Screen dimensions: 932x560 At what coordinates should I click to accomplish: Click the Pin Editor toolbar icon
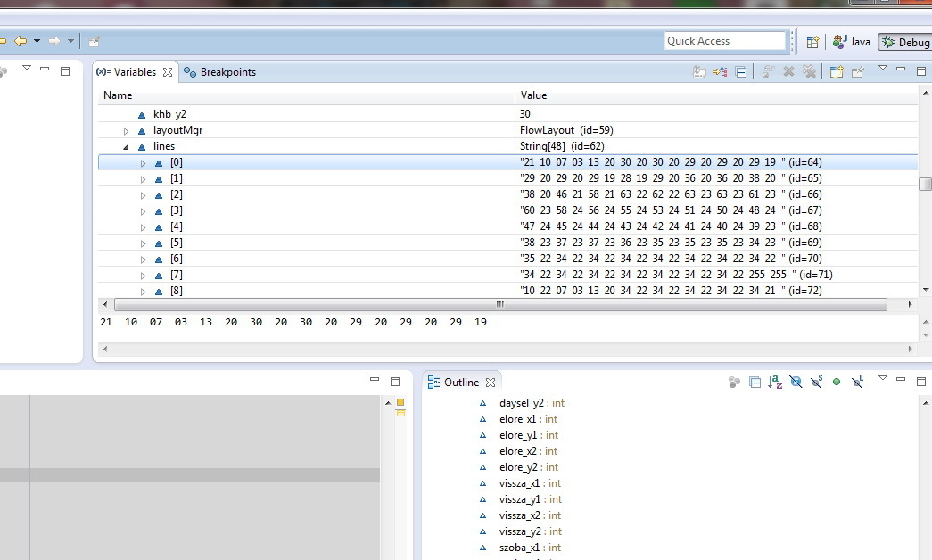pos(94,42)
